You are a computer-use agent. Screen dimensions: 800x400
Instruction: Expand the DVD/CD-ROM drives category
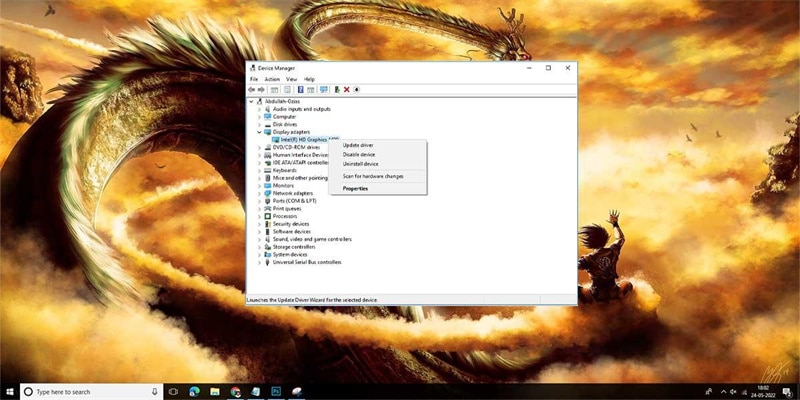(x=259, y=147)
